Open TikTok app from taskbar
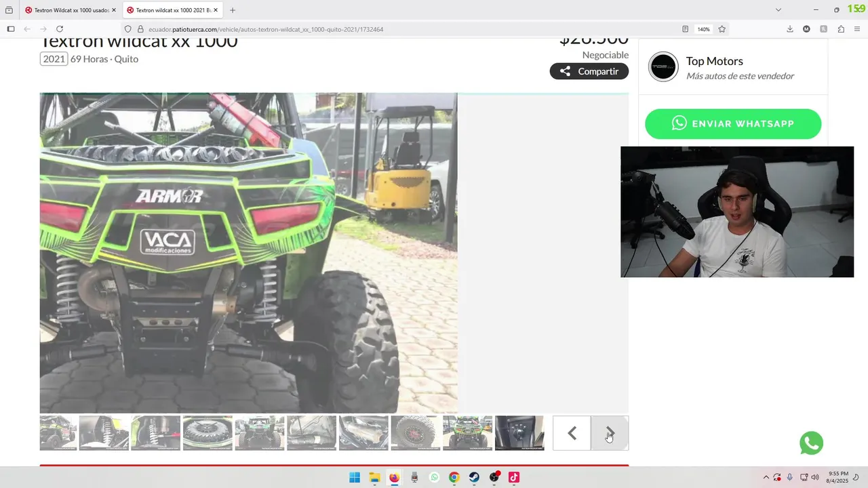Screen dimensions: 868x488 click(514, 477)
